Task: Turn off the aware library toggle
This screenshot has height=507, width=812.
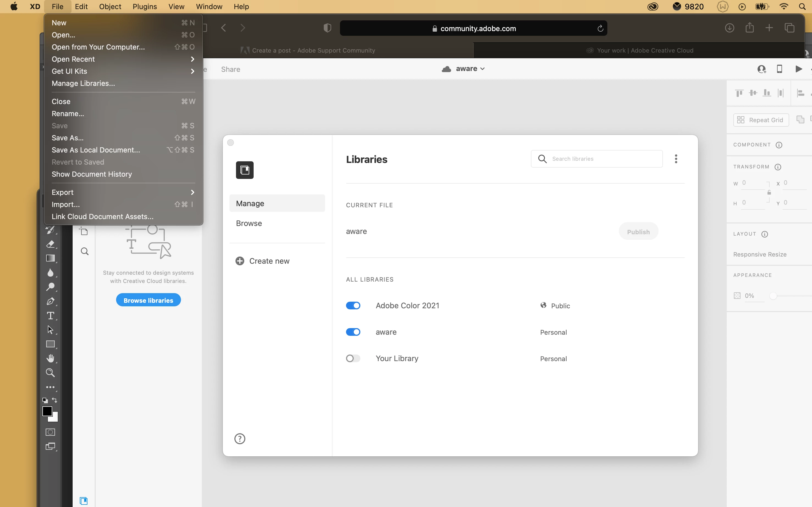Action: [353, 332]
